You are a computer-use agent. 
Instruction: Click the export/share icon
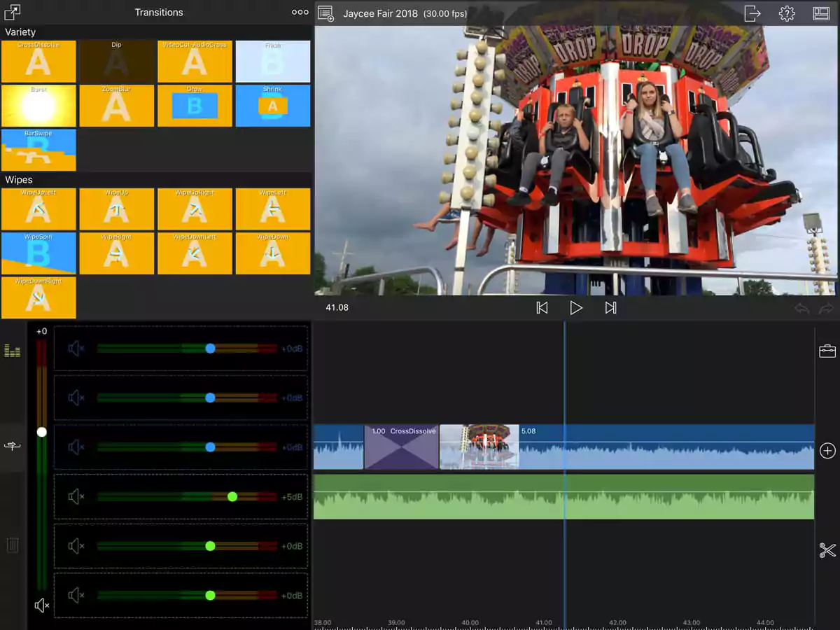[753, 12]
